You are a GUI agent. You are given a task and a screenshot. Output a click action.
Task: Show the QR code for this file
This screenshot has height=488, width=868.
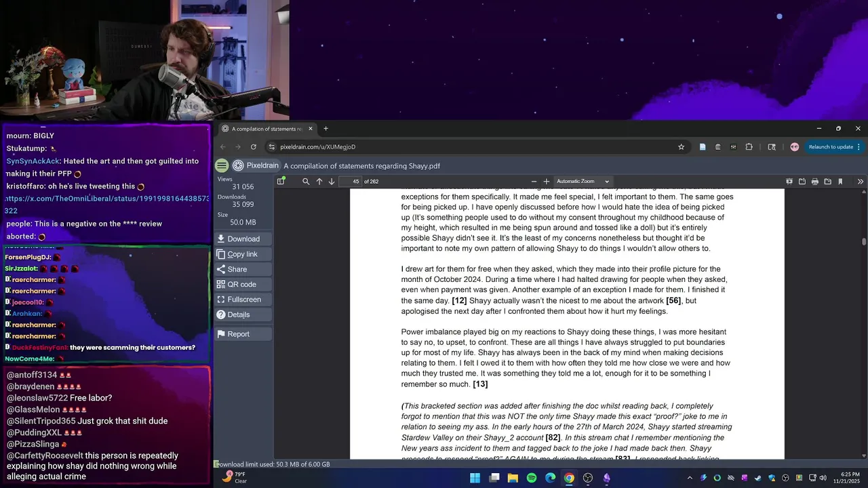[x=243, y=284]
